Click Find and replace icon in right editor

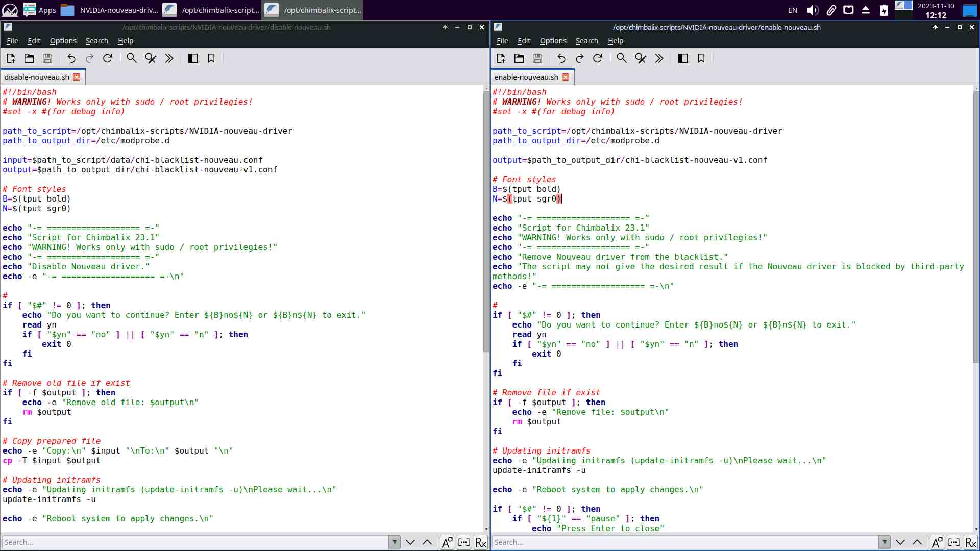pyautogui.click(x=641, y=58)
